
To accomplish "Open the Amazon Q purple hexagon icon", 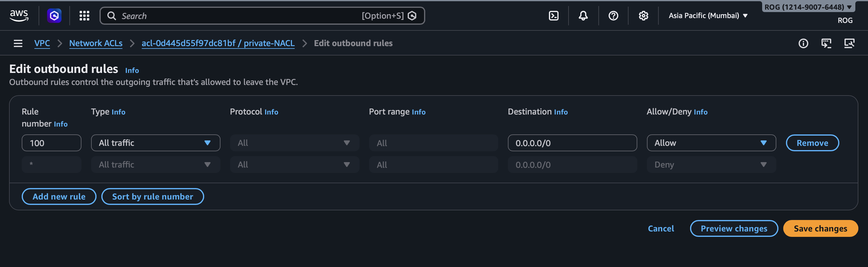I will [x=54, y=15].
